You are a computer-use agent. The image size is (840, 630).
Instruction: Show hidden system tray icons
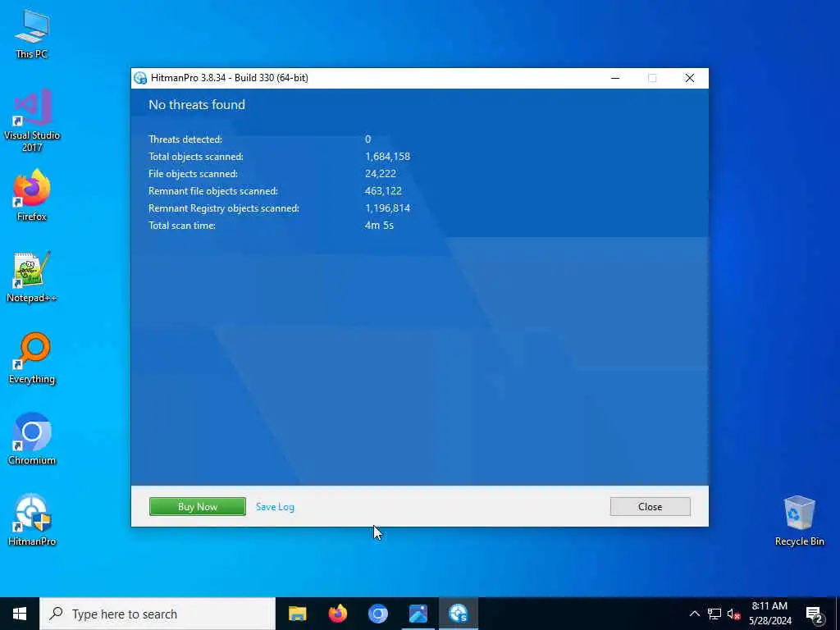pyautogui.click(x=694, y=614)
